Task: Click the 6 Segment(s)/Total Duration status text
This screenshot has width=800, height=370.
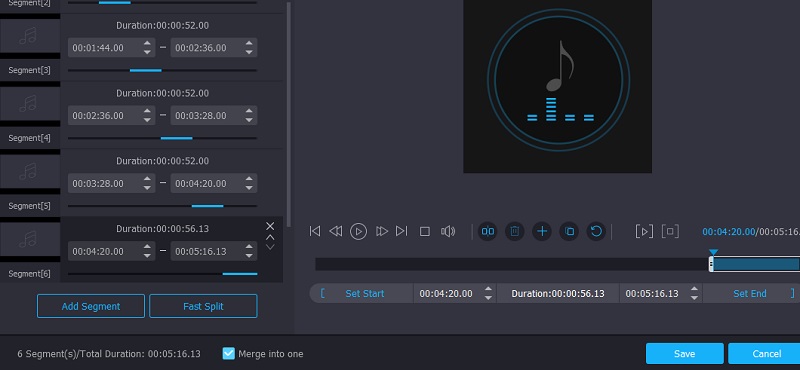Action: (109, 354)
